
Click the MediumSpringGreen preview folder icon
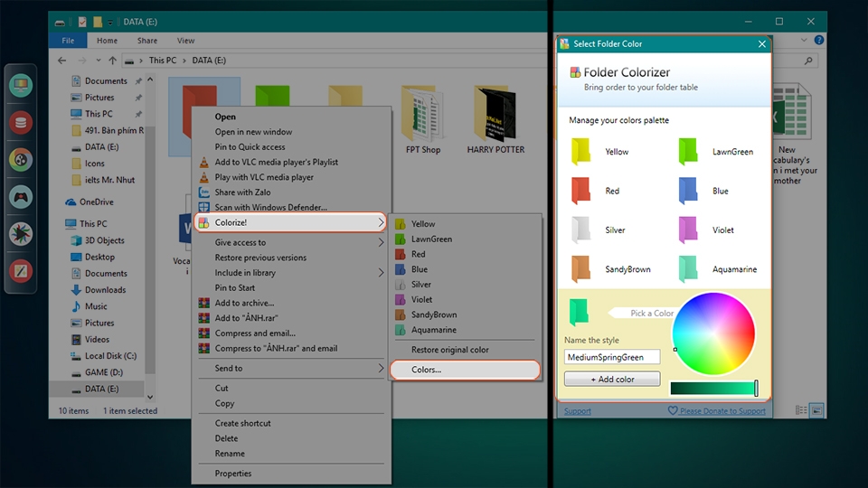579,312
